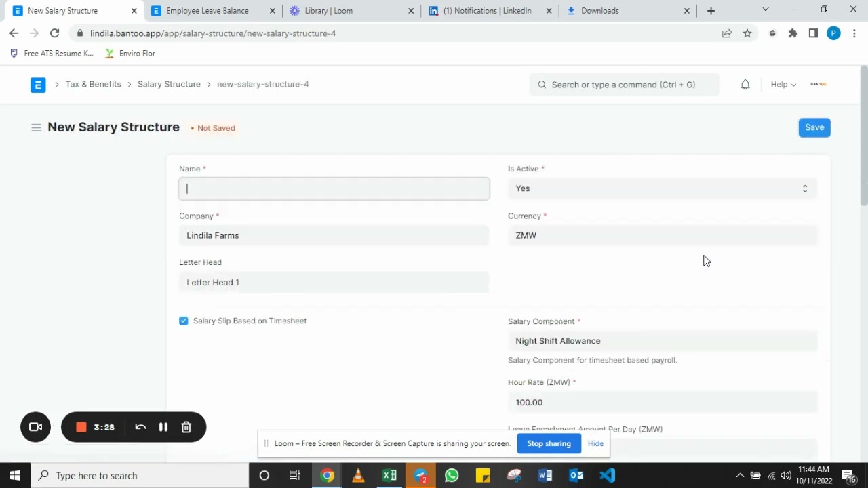868x488 pixels.
Task: Click the app home logo icon
Action: [x=38, y=85]
